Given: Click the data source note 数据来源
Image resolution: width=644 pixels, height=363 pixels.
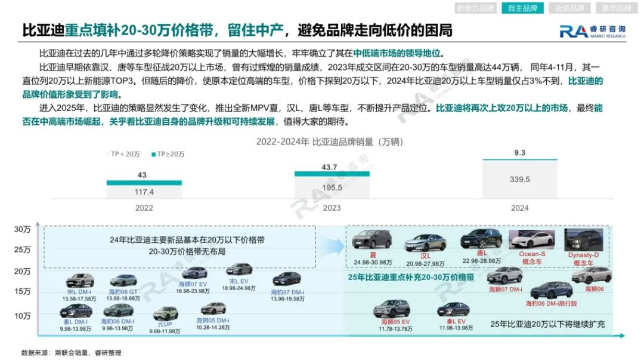Looking at the screenshot, I should [x=72, y=353].
